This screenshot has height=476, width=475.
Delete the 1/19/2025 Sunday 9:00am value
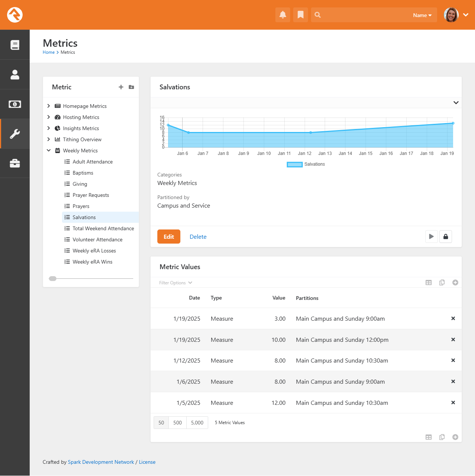click(453, 318)
